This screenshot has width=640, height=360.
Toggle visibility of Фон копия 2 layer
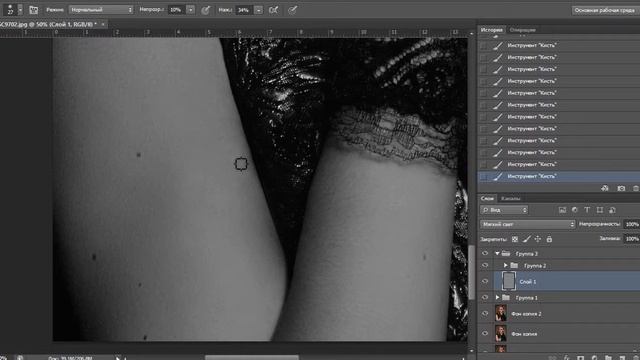(485, 313)
